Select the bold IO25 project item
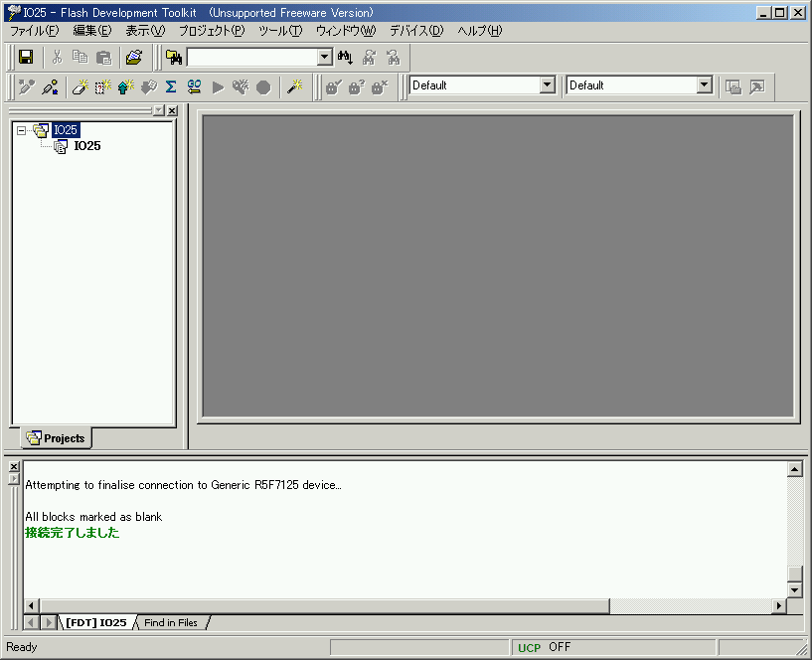The height and width of the screenshot is (660, 812). pyautogui.click(x=87, y=146)
